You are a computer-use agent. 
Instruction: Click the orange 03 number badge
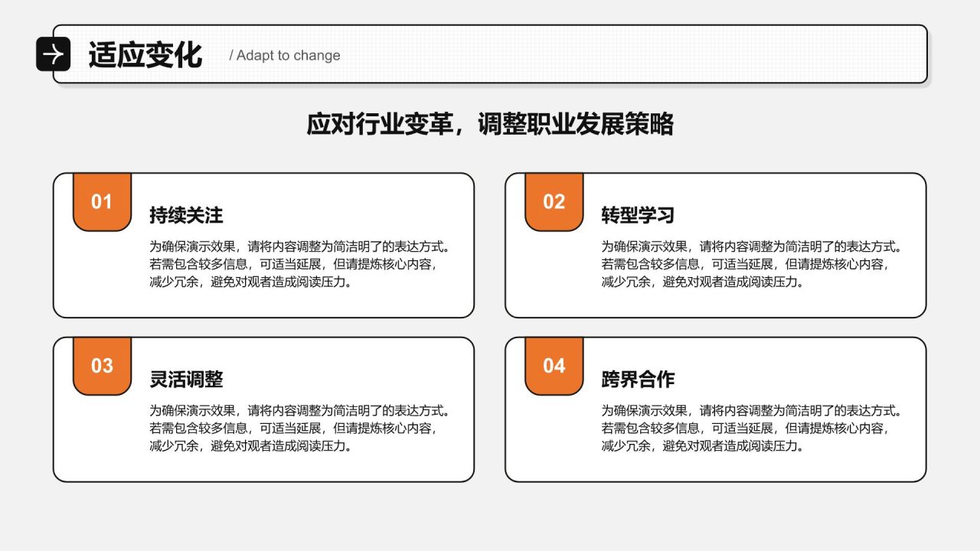[x=102, y=366]
